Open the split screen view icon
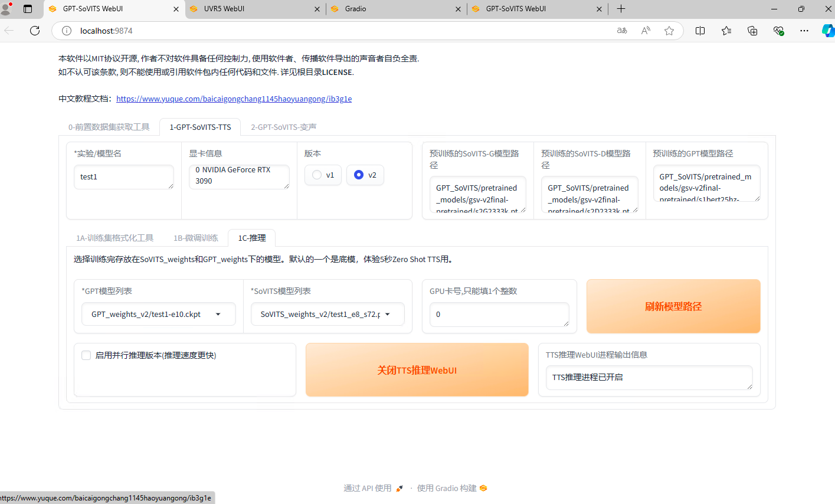Image resolution: width=835 pixels, height=504 pixels. pos(700,31)
